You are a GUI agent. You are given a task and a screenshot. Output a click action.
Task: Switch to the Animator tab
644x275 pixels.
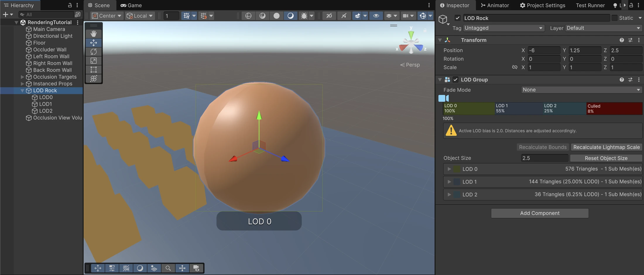495,5
